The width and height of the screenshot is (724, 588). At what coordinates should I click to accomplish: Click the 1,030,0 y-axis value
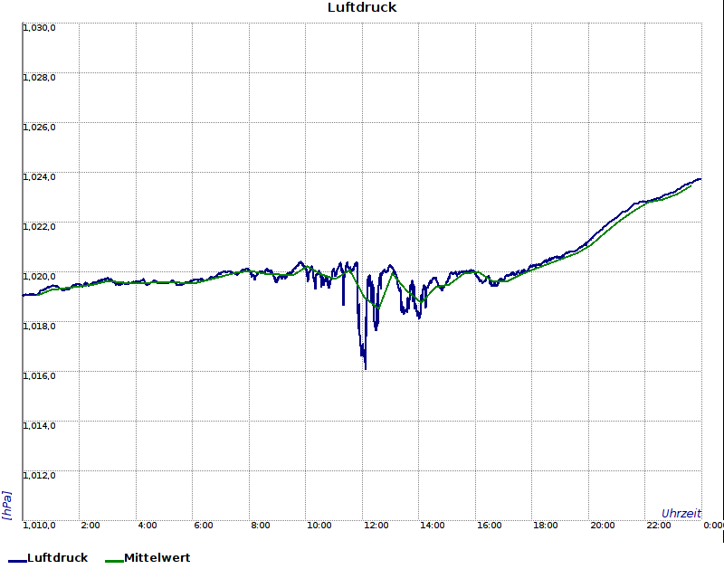(39, 28)
